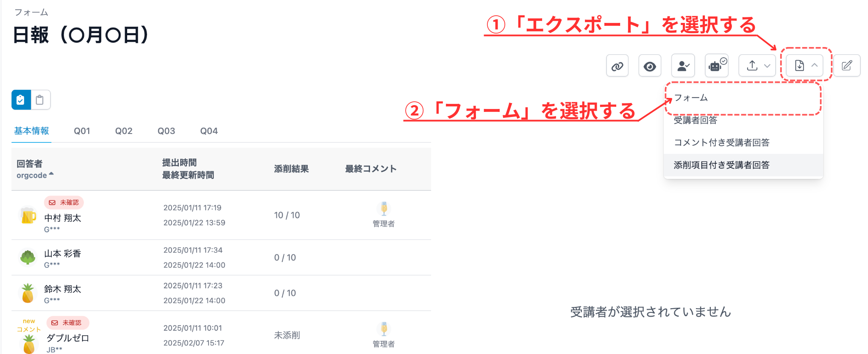This screenshot has height=354, width=868.
Task: Click the 10 / 10 score for 中村 翔太
Action: pos(287,215)
